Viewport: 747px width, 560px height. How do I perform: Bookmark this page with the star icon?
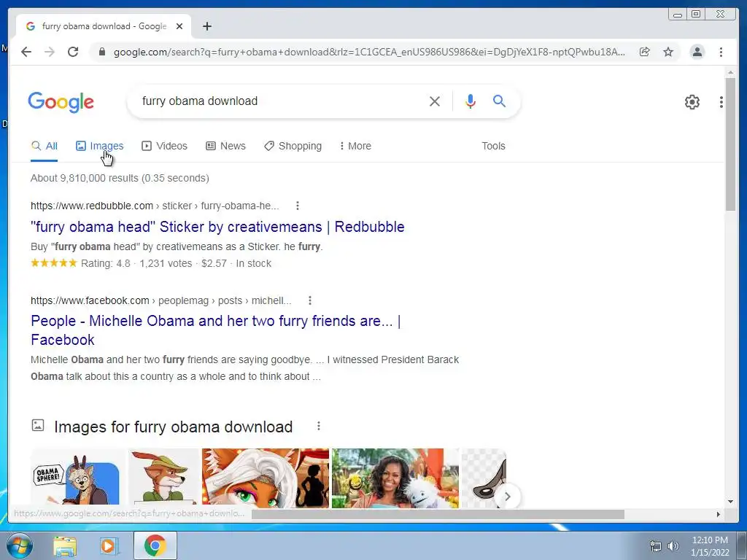click(x=668, y=52)
